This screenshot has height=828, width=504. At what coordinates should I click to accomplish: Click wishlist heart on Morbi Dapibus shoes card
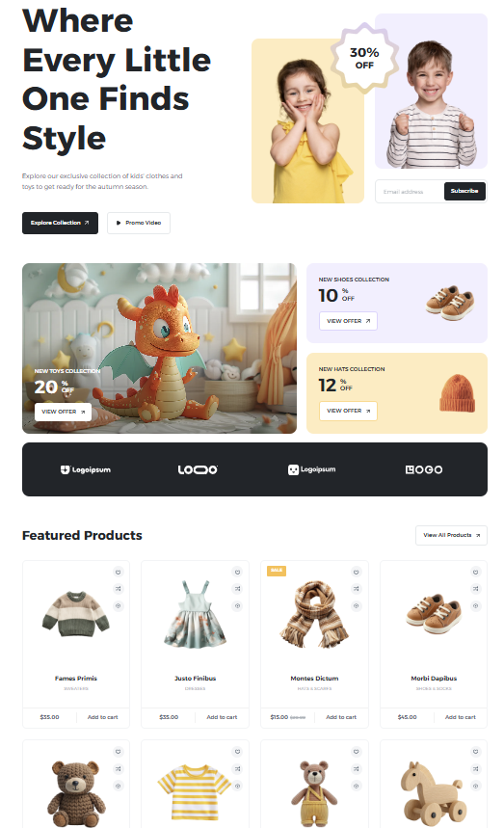[x=475, y=572]
